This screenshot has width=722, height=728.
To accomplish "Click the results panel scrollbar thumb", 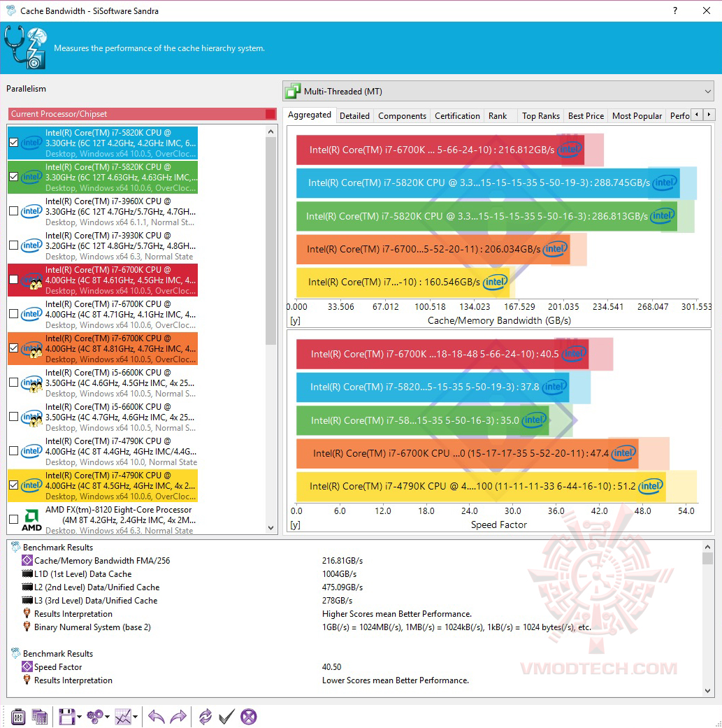I will pos(707,558).
